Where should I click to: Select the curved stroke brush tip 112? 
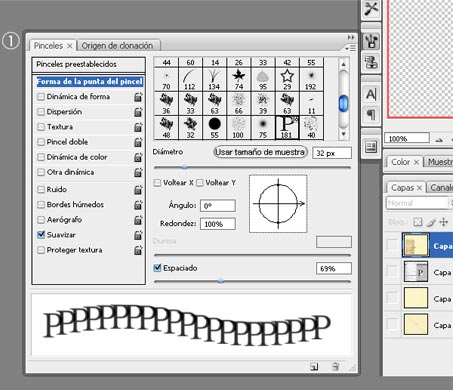click(190, 79)
